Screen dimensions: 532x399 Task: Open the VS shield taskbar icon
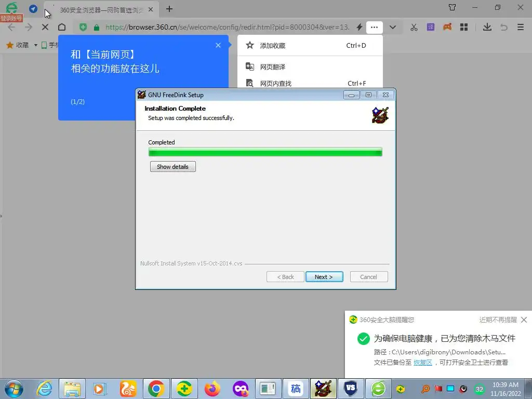[x=351, y=389]
